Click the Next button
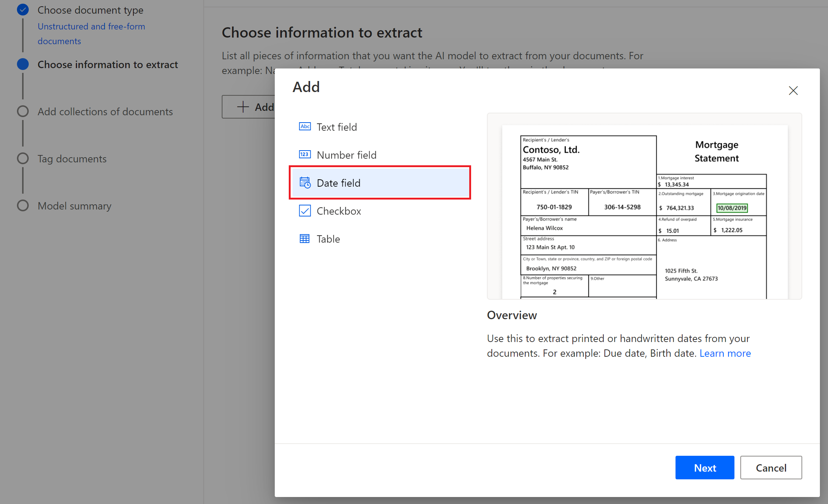 [x=704, y=467]
